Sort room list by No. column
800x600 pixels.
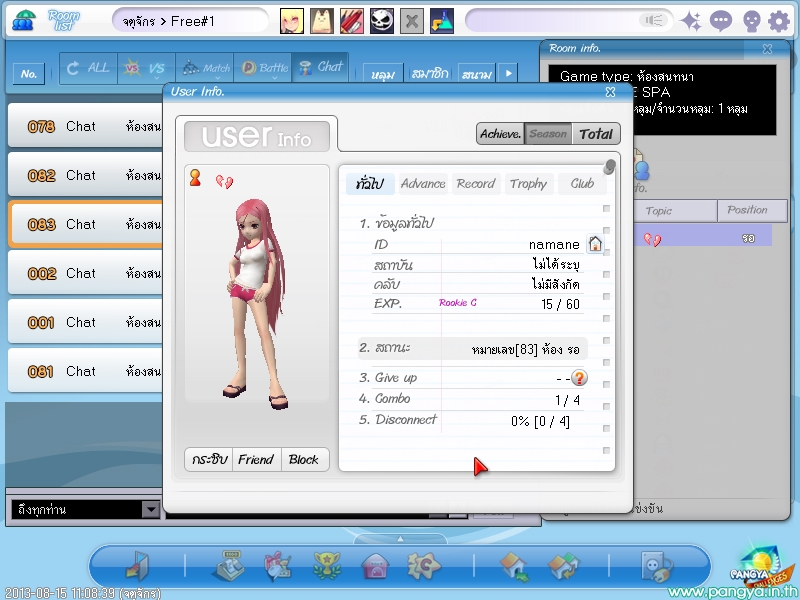coord(29,74)
